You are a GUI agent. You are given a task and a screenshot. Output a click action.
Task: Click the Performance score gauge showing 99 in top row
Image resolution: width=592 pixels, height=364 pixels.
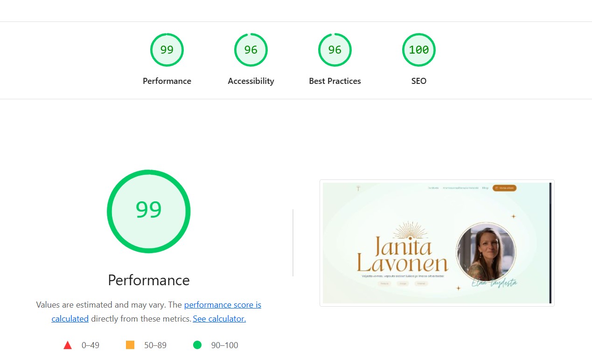click(167, 50)
